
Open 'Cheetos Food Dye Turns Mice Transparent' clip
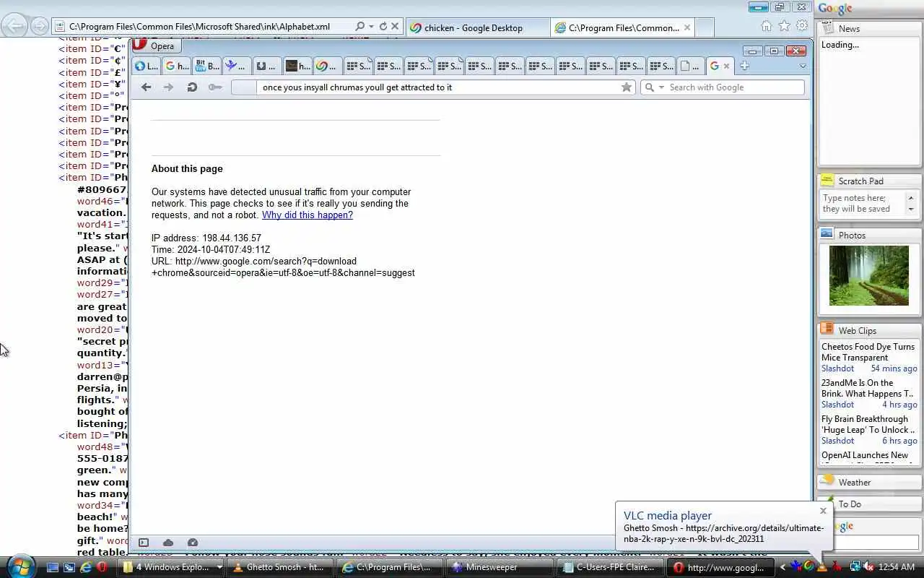[x=868, y=352]
